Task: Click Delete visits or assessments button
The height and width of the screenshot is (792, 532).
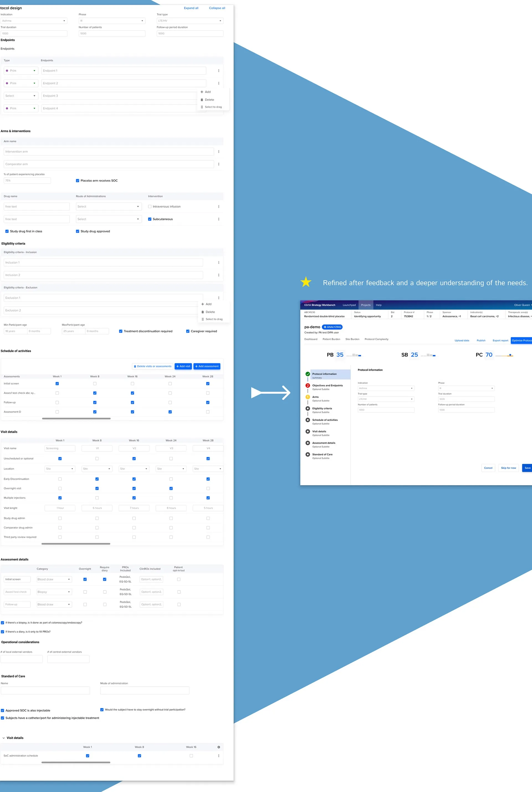Action: tap(153, 366)
